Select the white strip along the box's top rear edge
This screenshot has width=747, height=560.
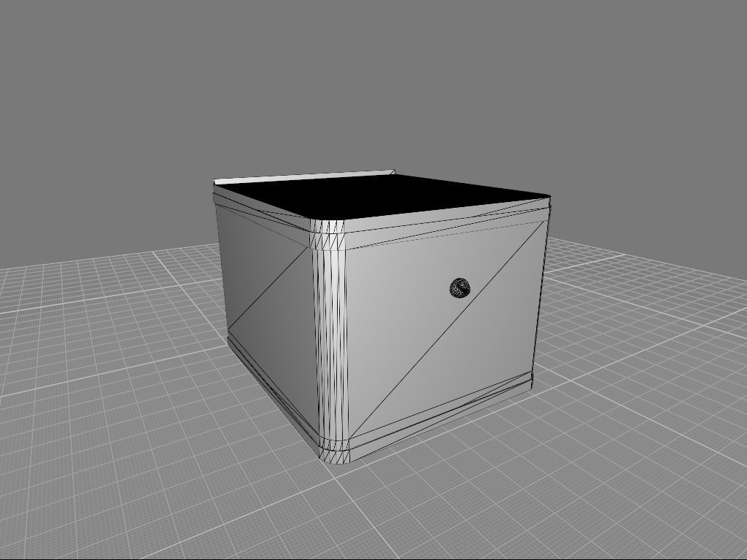tap(305, 177)
